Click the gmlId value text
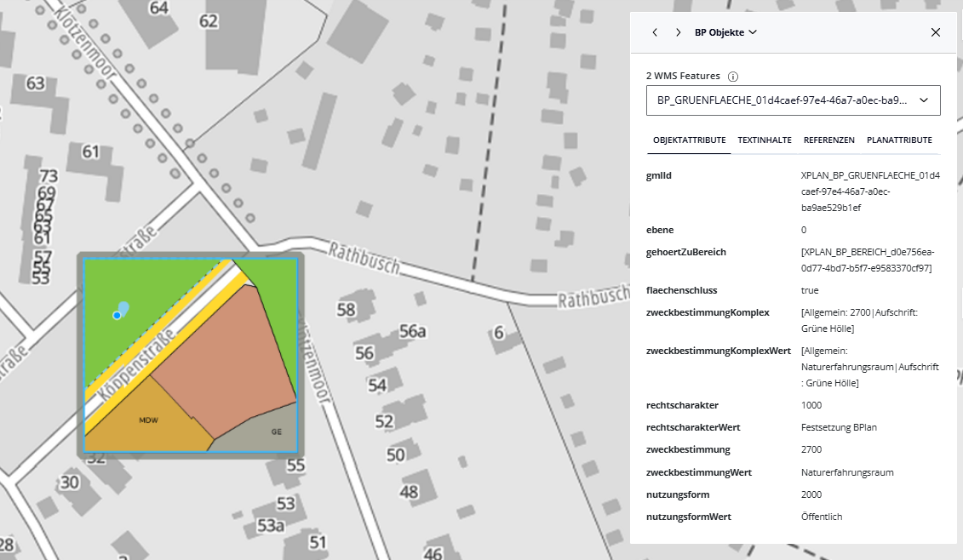The image size is (963, 560). 869,191
